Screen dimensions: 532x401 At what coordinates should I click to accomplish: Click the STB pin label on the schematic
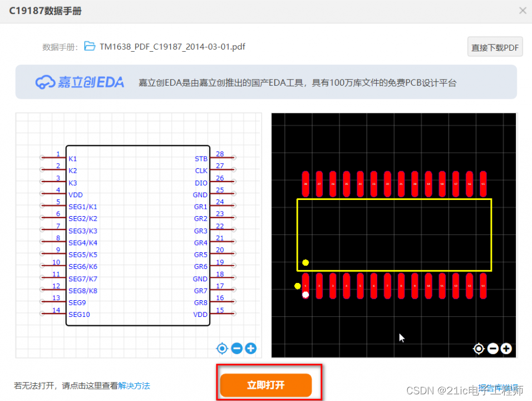(201, 158)
